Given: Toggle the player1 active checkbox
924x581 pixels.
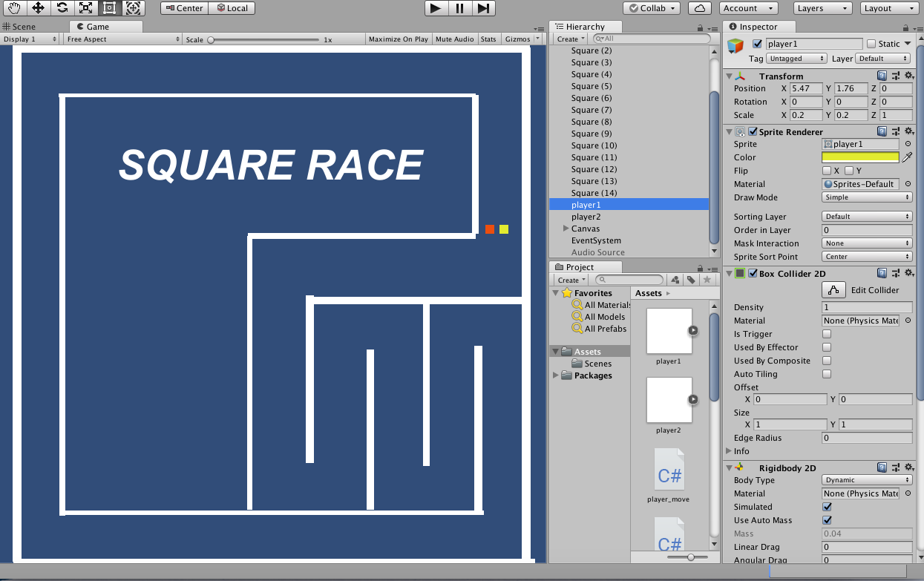Looking at the screenshot, I should (x=757, y=44).
